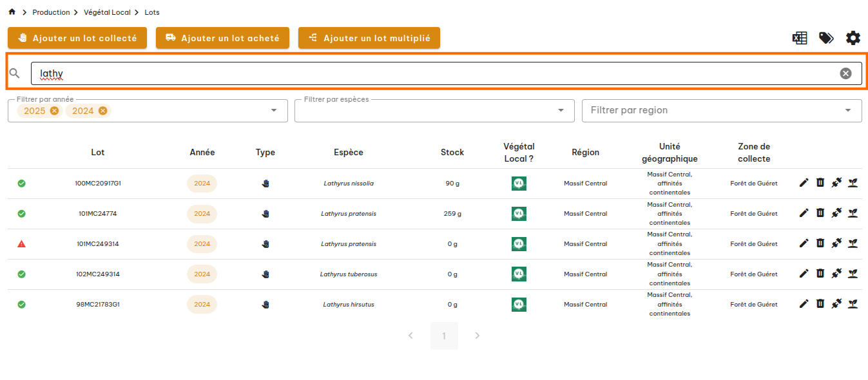Open the settings gear
This screenshot has width=868, height=380.
(853, 38)
